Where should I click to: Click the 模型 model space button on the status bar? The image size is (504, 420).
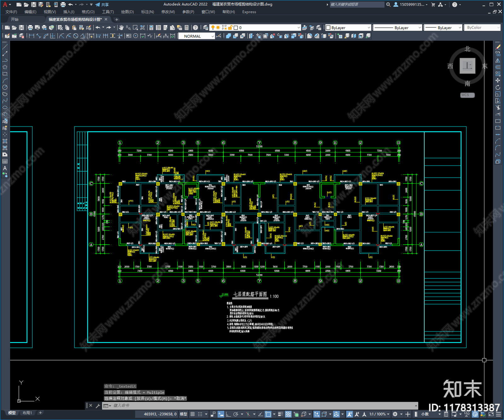183,414
